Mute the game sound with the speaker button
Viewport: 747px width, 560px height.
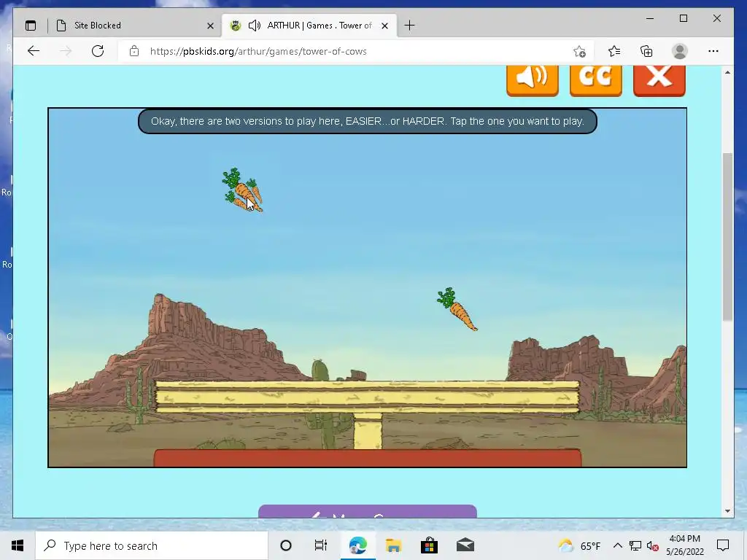[532, 80]
